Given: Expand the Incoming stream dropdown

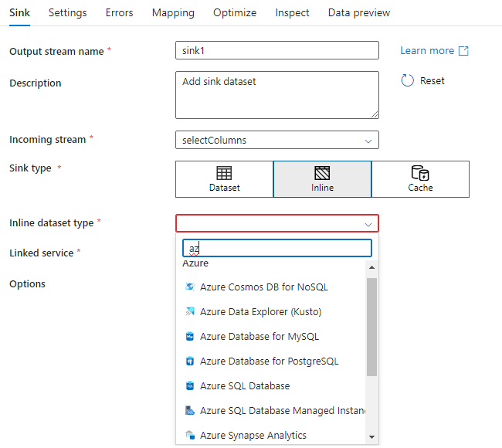Looking at the screenshot, I should pos(277,141).
